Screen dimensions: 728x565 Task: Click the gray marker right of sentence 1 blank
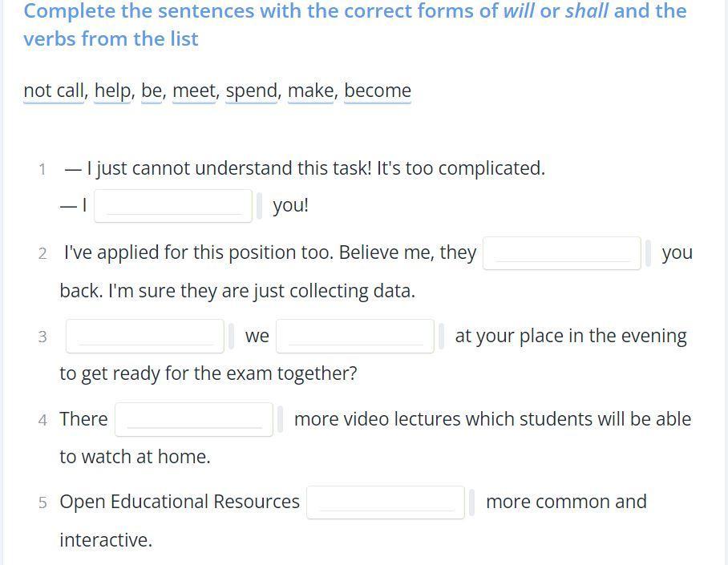[259, 206]
